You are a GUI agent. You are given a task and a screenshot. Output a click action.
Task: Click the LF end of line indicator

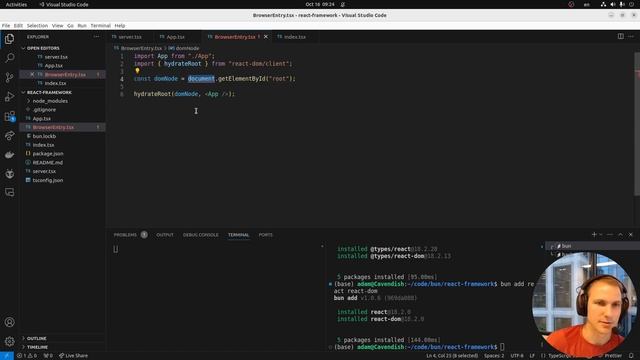532,356
